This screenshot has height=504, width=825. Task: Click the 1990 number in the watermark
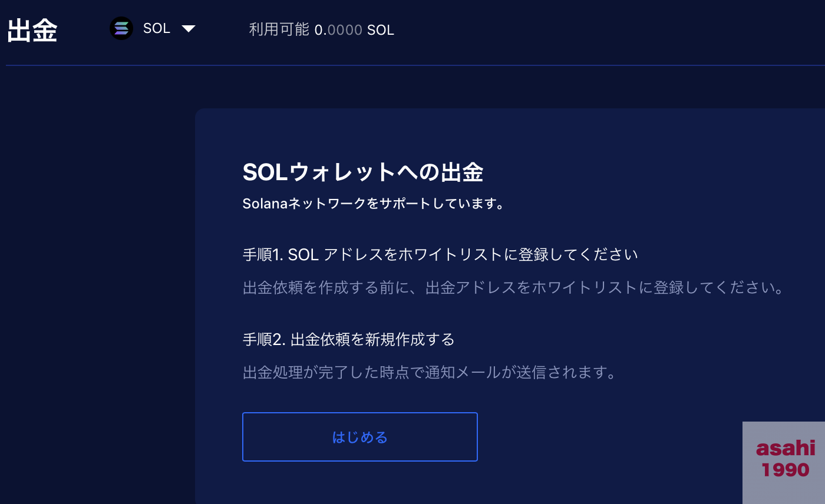(786, 470)
